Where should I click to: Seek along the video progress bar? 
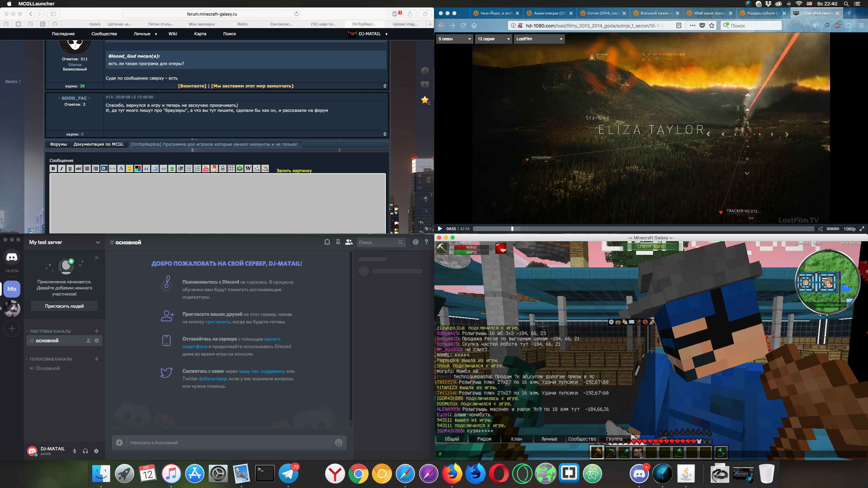tap(644, 229)
